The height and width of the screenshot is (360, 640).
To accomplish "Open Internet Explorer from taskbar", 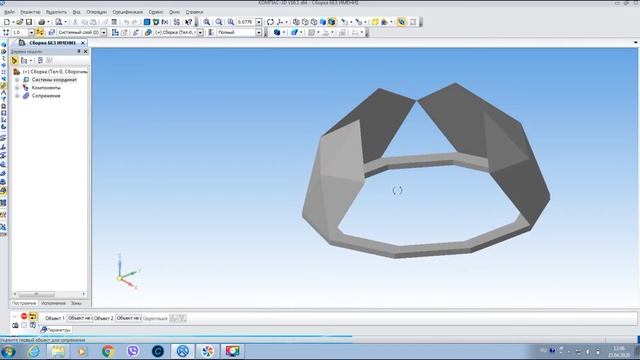I will [33, 351].
